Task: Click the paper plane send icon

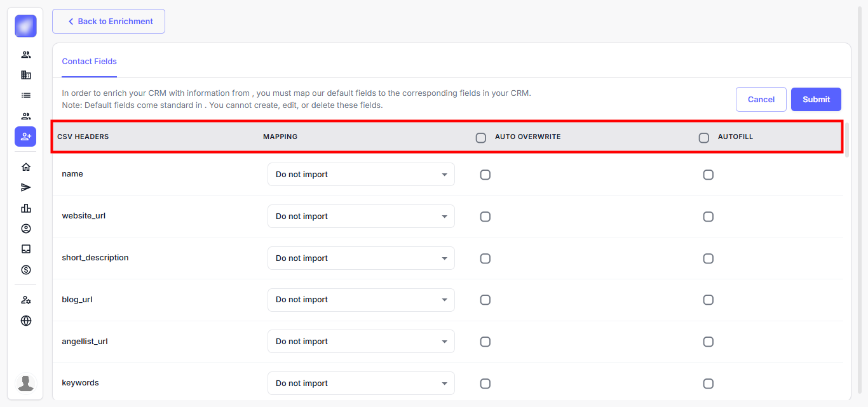Action: [26, 187]
